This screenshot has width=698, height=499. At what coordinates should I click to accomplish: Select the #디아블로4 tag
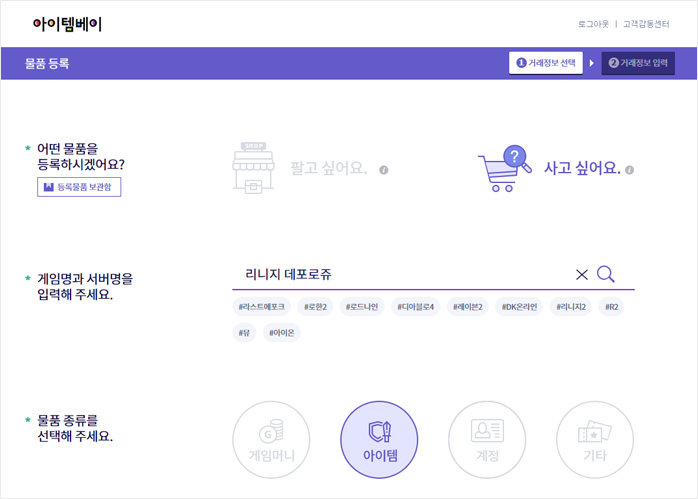[x=416, y=307]
